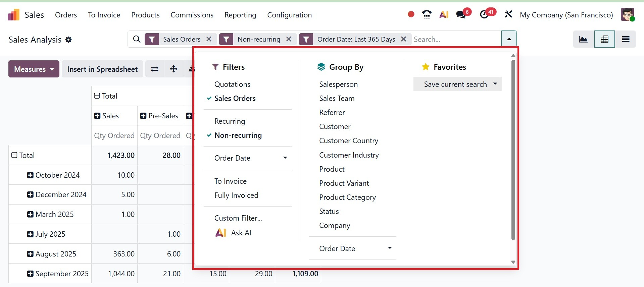Switch to graph view

click(x=583, y=39)
